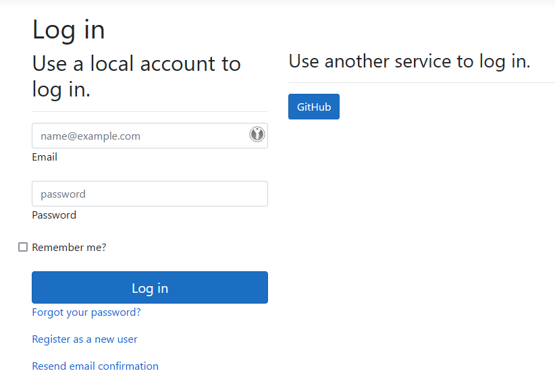Screen dimensions: 555x392
Task: Click the Log in page heading
Action: pos(68,29)
